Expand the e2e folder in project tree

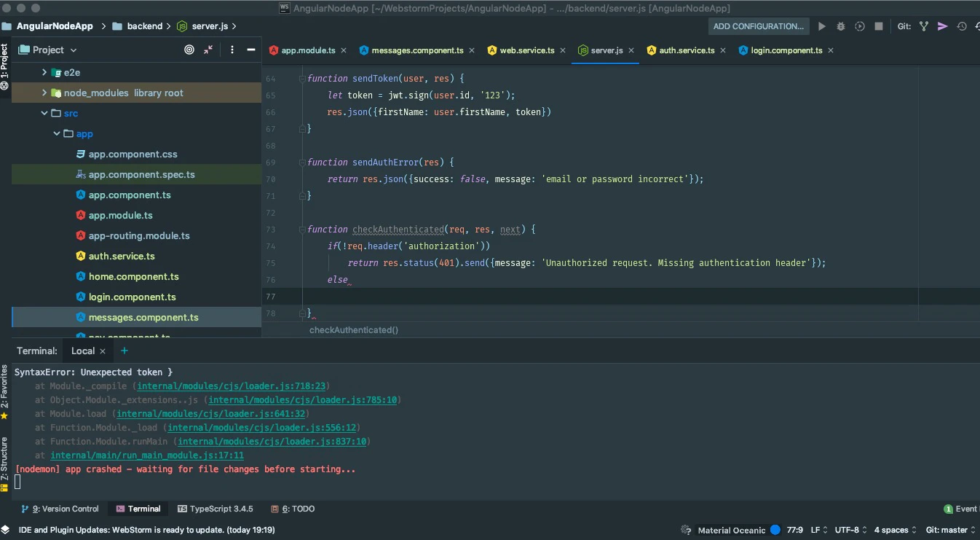click(x=44, y=72)
